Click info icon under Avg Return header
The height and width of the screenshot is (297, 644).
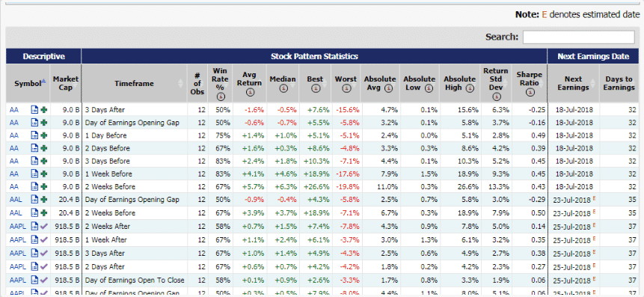[249, 93]
